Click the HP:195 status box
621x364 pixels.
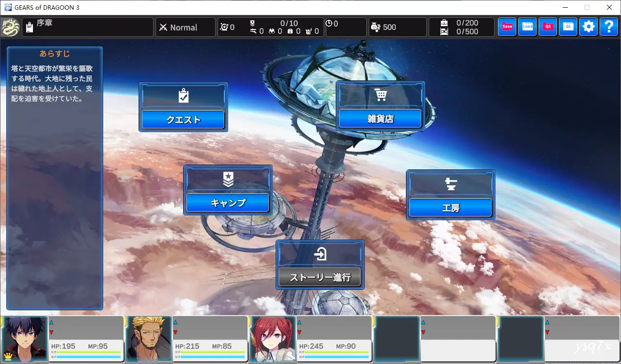(x=86, y=350)
